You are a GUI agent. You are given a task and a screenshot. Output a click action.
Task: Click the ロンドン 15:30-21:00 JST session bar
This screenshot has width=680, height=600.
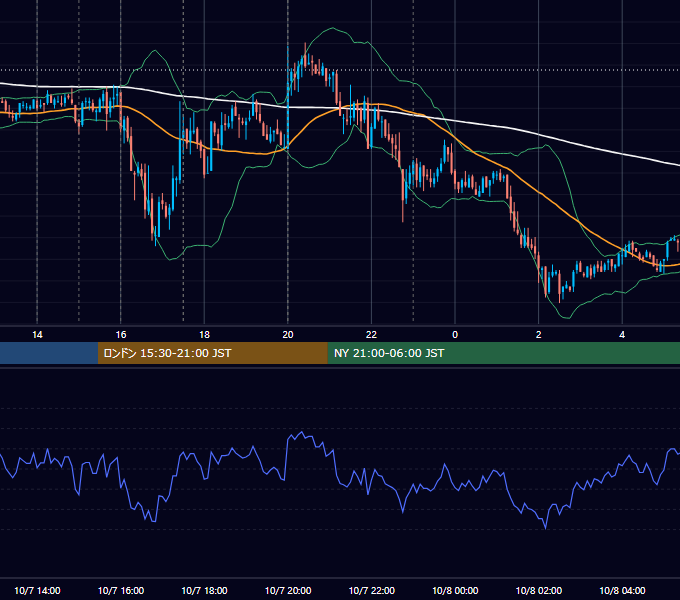tap(212, 353)
